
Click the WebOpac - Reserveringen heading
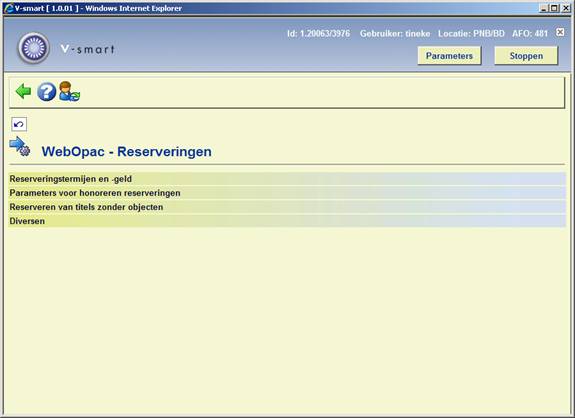127,151
